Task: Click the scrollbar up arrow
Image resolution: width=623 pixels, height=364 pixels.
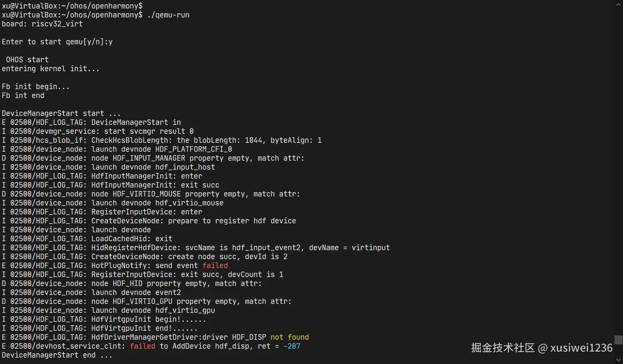Action: pos(618,5)
